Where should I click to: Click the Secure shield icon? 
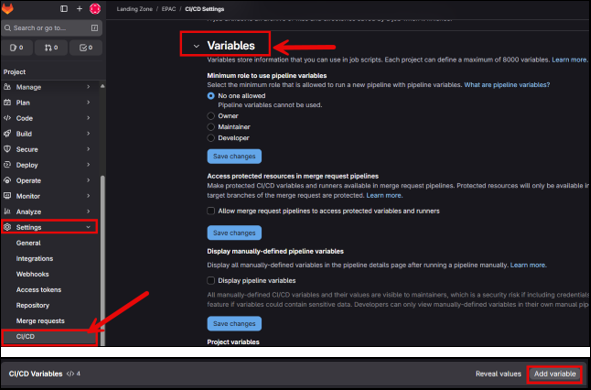click(7, 149)
